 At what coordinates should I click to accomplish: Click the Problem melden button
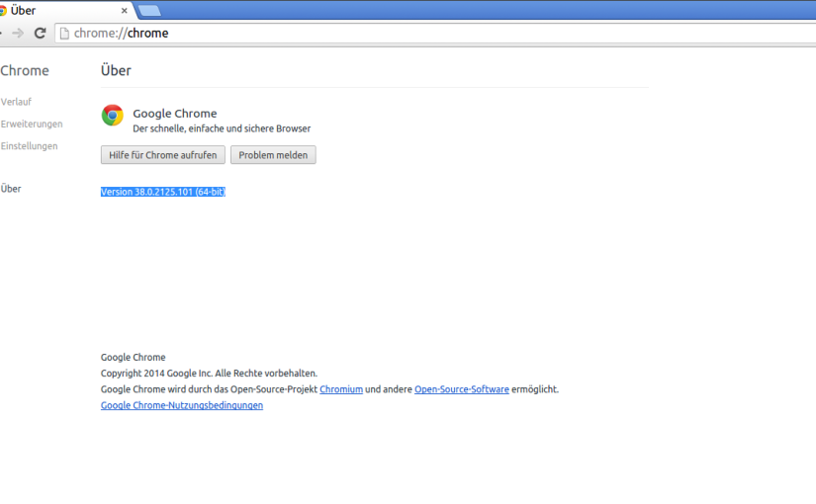tap(273, 155)
